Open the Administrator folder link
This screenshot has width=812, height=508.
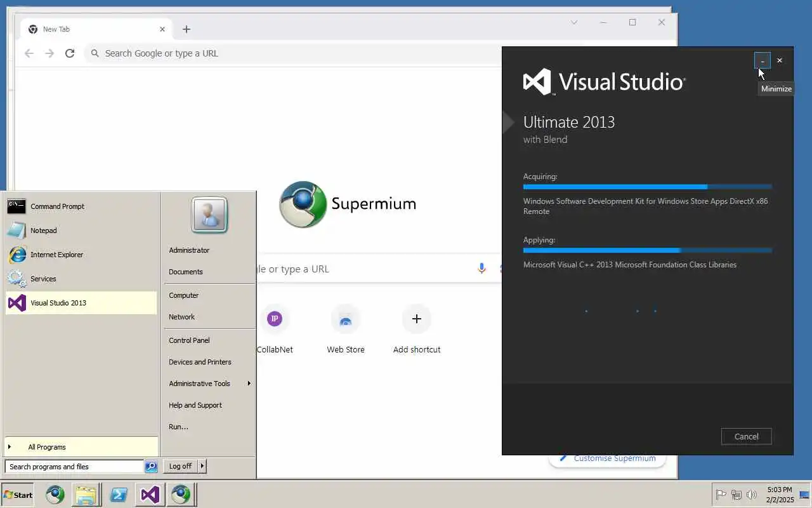point(209,250)
